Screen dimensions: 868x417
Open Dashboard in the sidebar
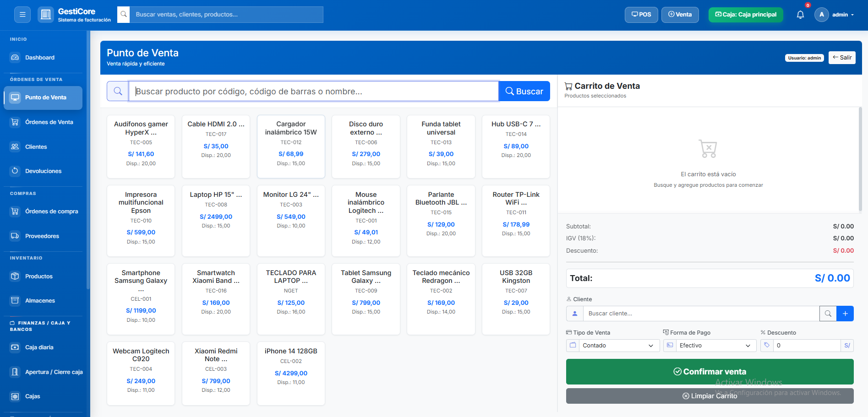[43, 58]
